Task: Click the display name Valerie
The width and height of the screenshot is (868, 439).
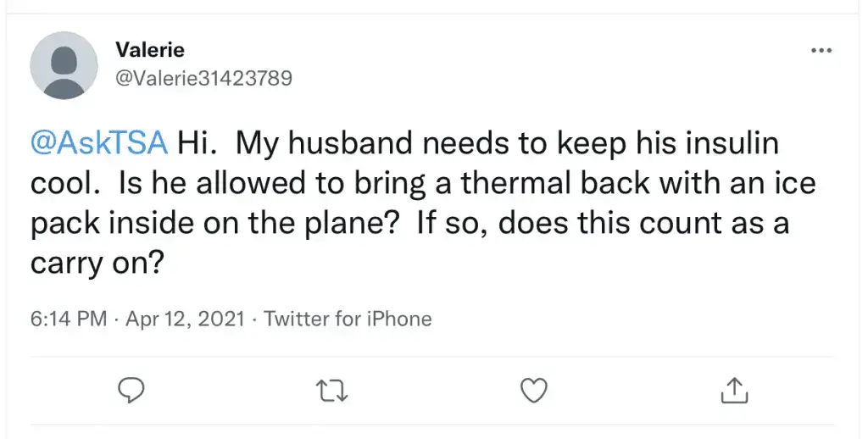Action: (x=150, y=50)
